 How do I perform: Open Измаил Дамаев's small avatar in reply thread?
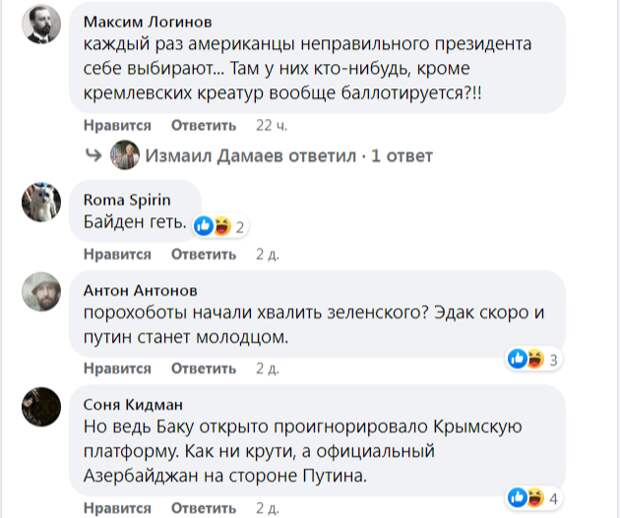(x=125, y=156)
